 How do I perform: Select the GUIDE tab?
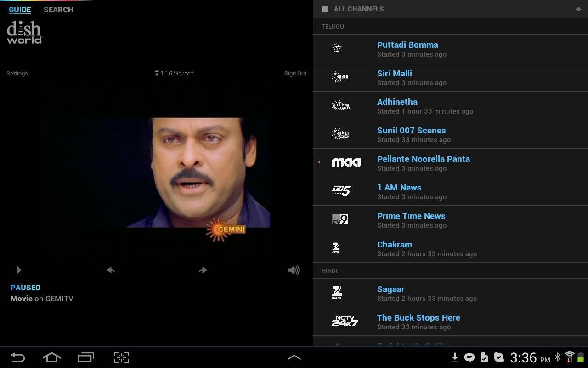(20, 10)
